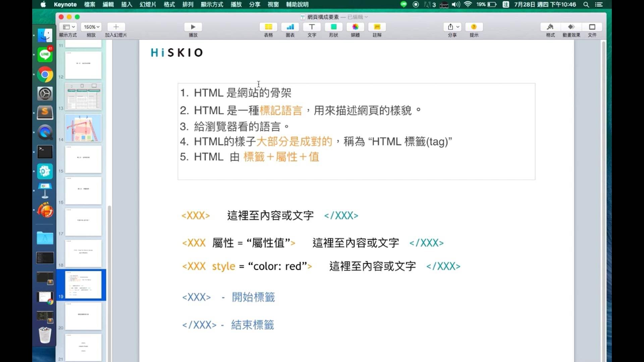Screen dimensions: 644x362
Task: Launch Chrome from the Dock
Action: tap(45, 74)
